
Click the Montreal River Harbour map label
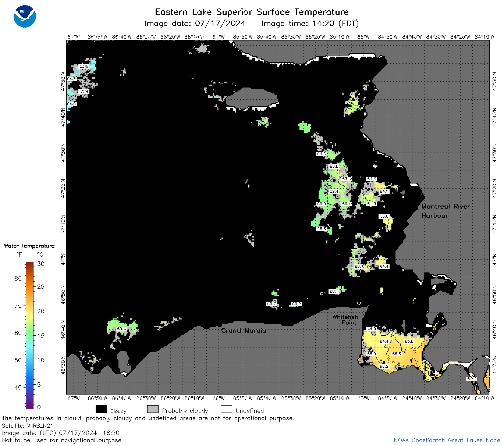point(446,211)
